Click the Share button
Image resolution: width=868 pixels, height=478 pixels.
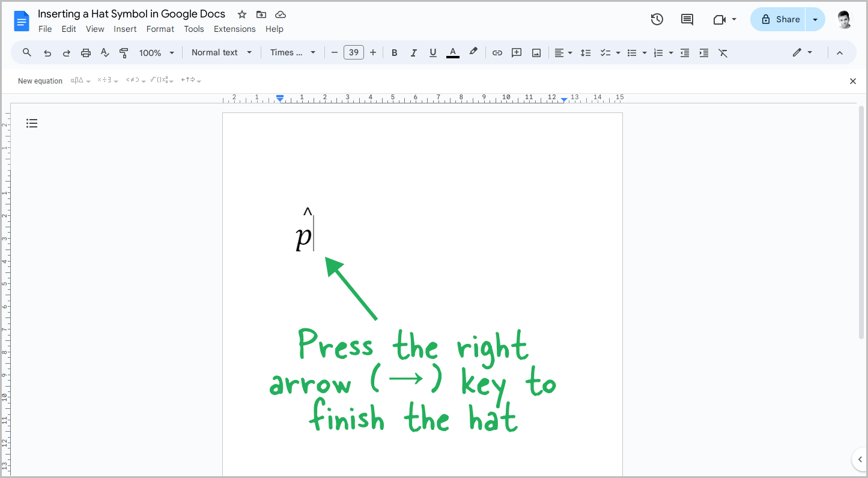(778, 19)
